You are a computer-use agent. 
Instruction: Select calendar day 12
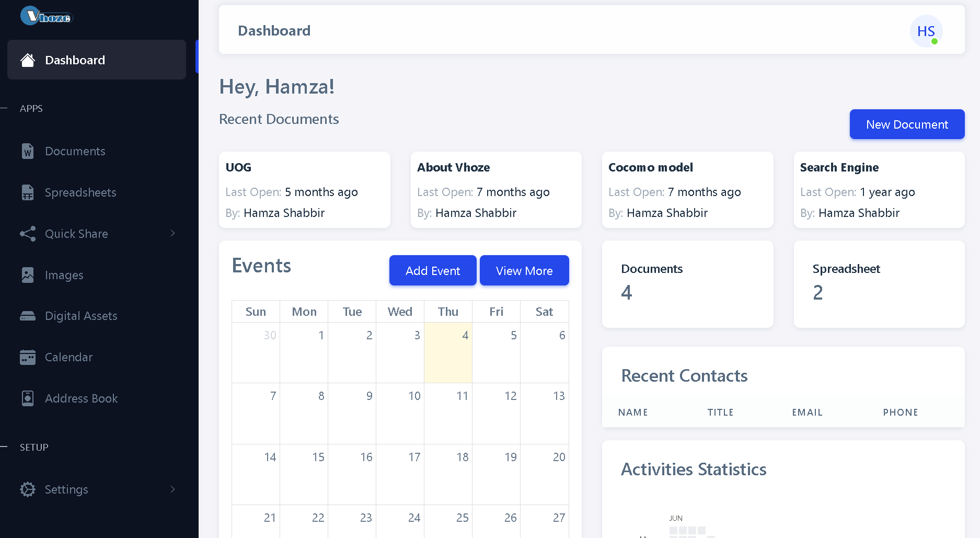(496, 414)
